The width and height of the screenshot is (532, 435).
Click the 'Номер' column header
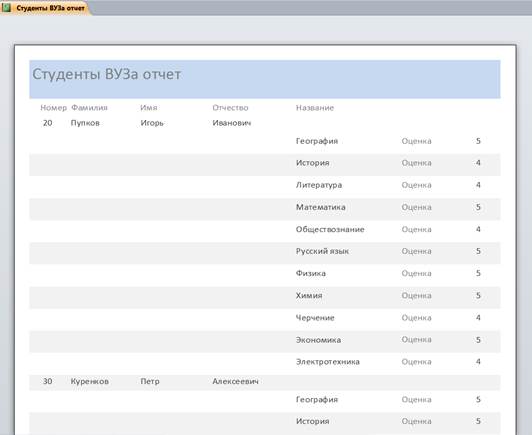[x=54, y=108]
